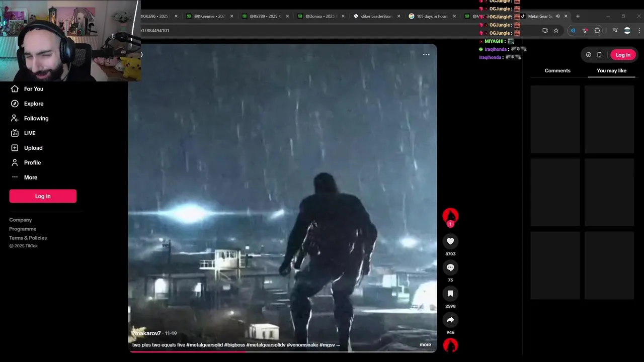Screen dimensions: 644x362
Task: Open creator avatar above like button
Action: click(x=450, y=215)
